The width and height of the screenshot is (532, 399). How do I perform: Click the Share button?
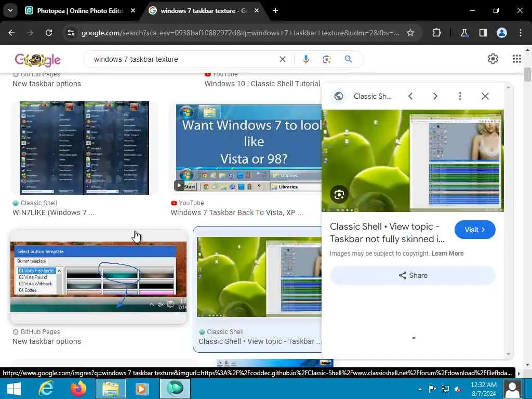(413, 275)
